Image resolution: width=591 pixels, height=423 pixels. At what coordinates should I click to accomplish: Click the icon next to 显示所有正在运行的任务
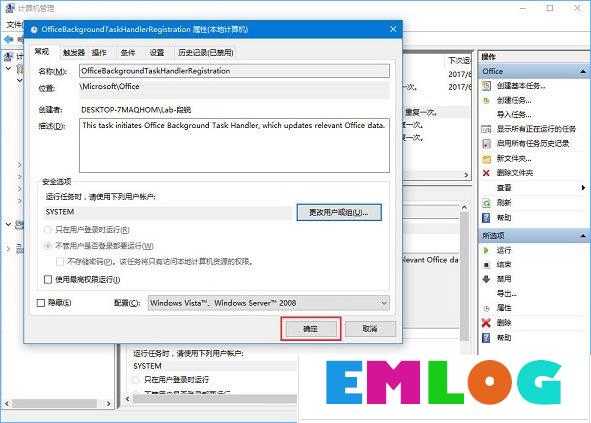[x=487, y=129]
